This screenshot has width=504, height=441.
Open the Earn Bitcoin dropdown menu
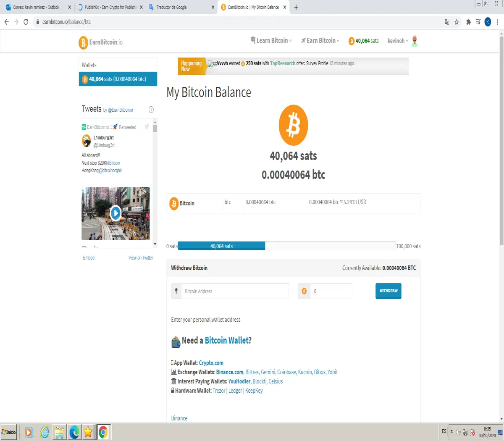(x=320, y=40)
